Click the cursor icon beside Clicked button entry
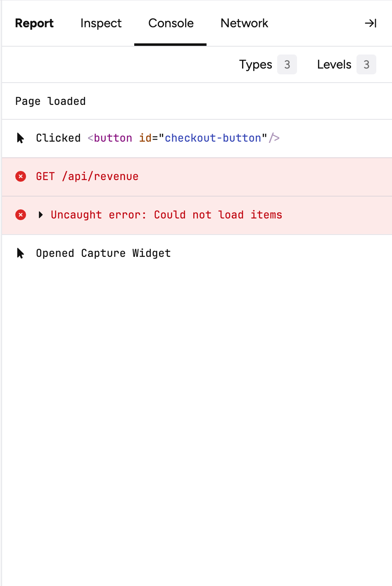 tap(20, 138)
